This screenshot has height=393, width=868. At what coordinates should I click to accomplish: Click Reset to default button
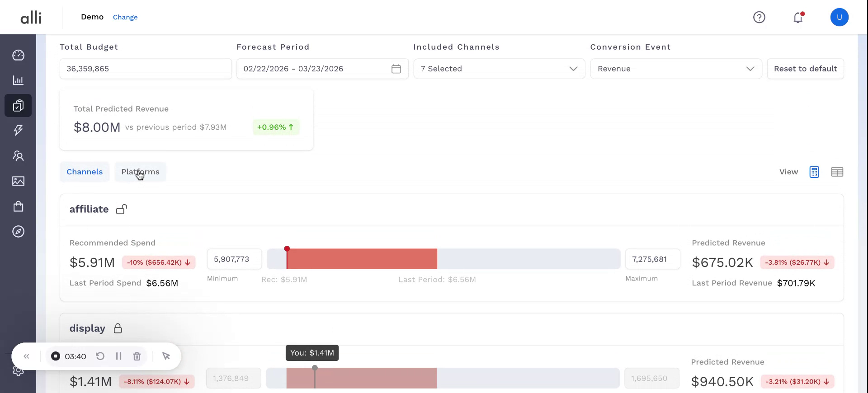(805, 69)
